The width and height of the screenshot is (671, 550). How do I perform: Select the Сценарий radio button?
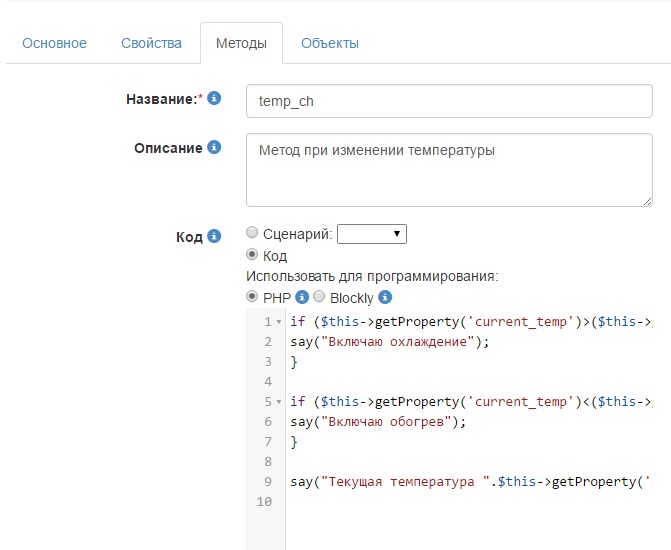[x=252, y=233]
